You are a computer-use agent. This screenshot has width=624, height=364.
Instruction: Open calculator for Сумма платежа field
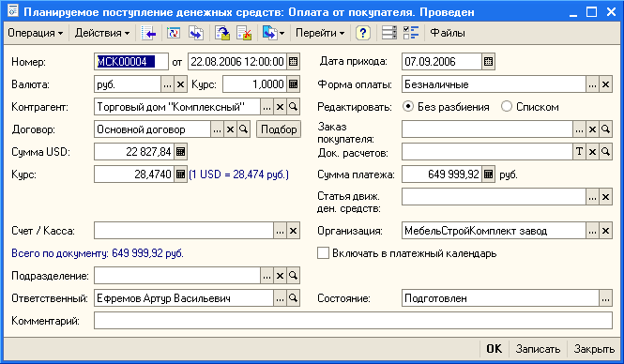[x=488, y=174]
